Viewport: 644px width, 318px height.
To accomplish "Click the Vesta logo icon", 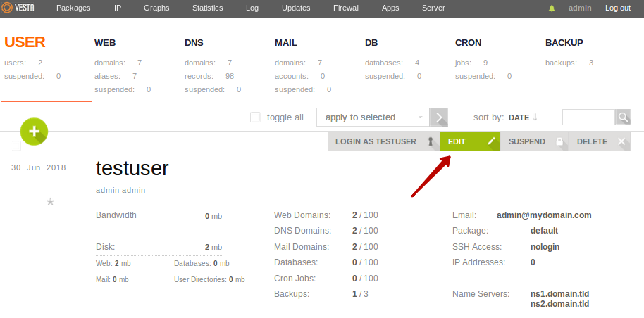I will tap(9, 8).
